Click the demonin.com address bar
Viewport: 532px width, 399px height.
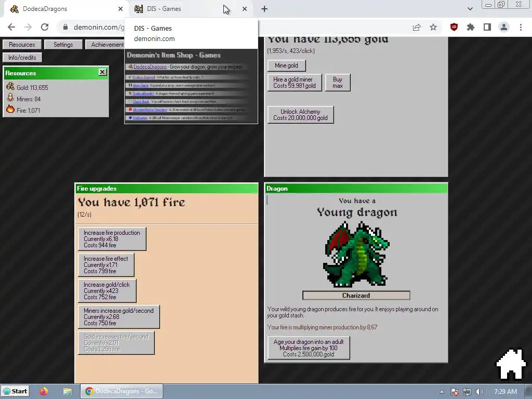pos(98,27)
